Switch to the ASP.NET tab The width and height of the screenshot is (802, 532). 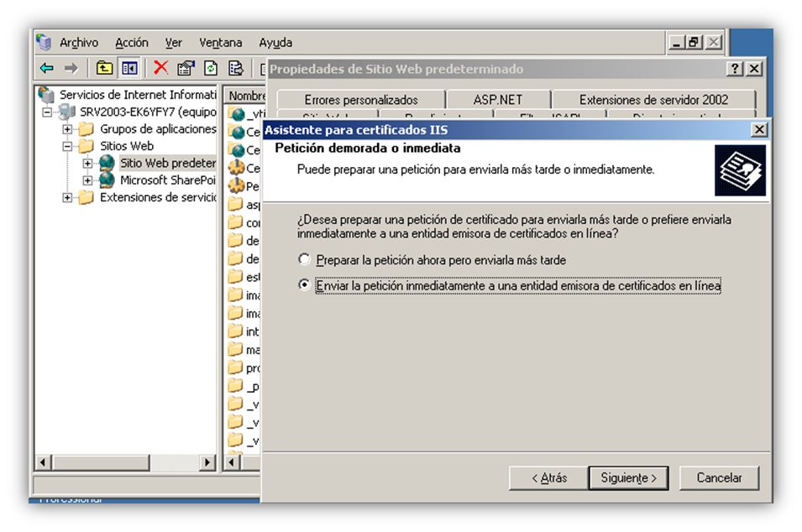[x=498, y=99]
